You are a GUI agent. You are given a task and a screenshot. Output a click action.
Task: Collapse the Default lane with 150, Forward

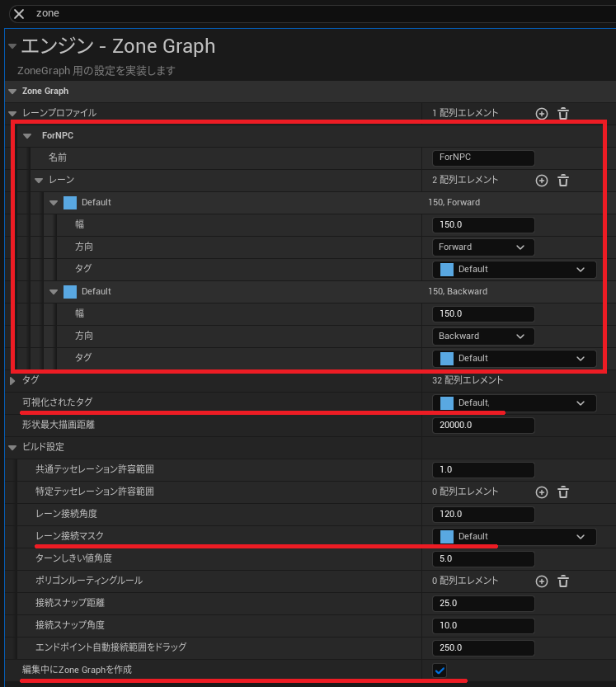pos(54,203)
